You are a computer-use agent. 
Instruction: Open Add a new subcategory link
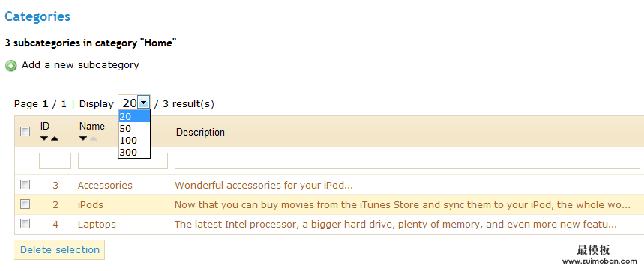click(x=80, y=65)
